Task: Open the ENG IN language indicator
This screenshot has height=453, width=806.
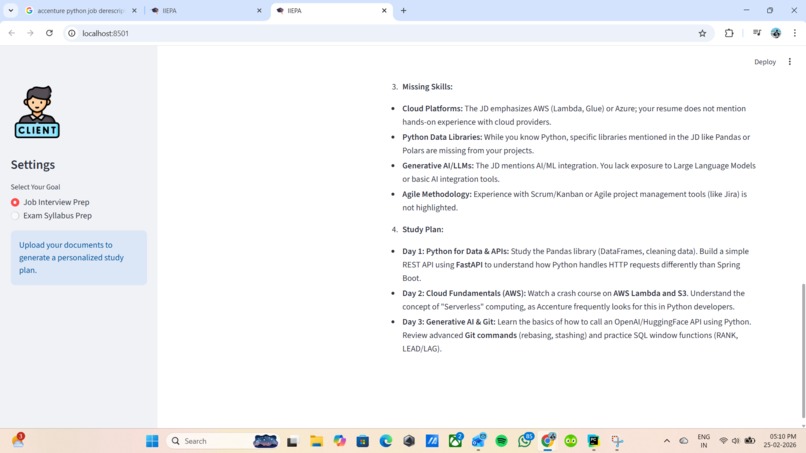Action: (x=704, y=441)
